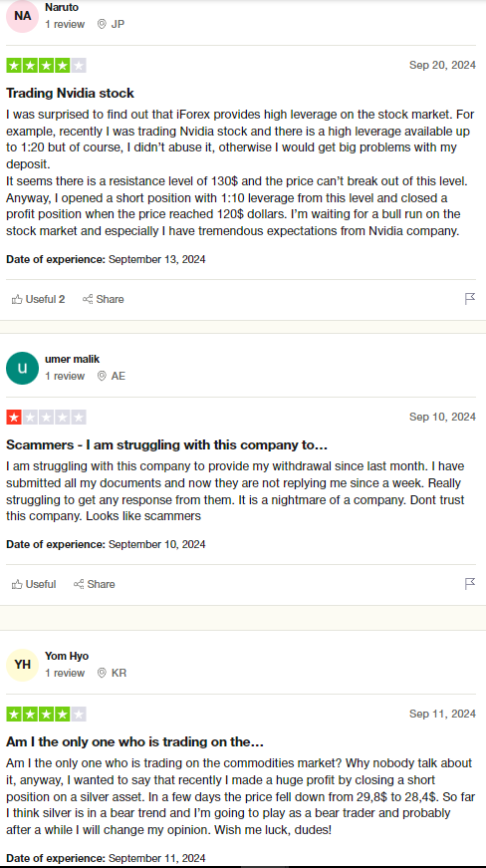Open the Naruto reviewer name link
486x868 pixels.
tap(62, 8)
